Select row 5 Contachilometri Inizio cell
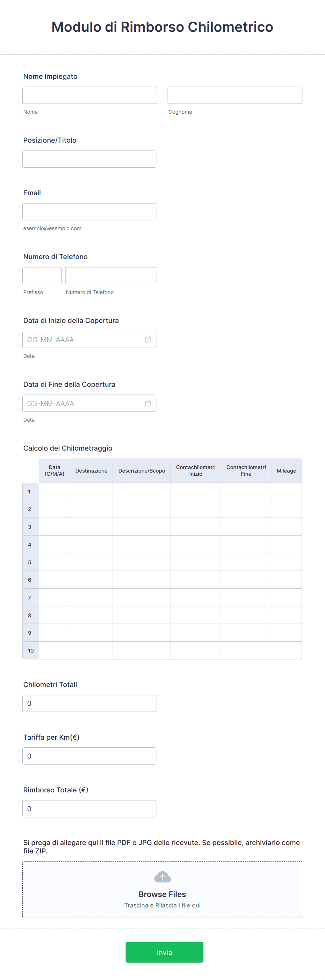 point(196,562)
